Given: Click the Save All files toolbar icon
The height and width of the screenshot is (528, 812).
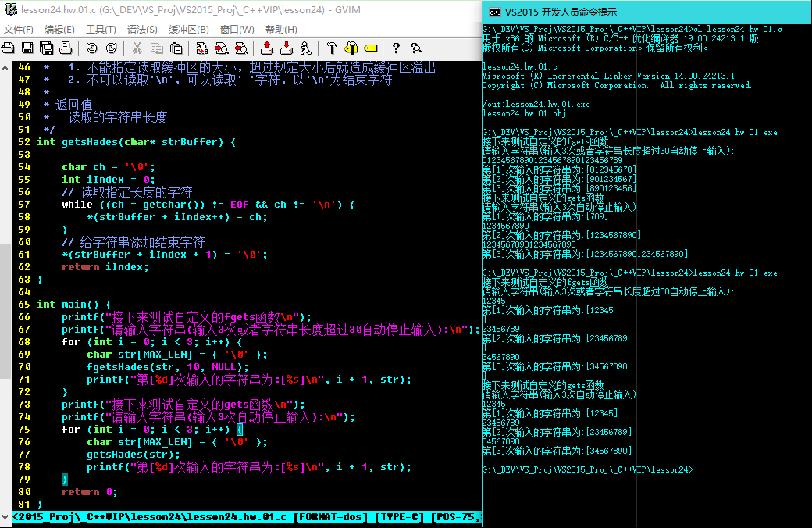Looking at the screenshot, I should tap(47, 48).
